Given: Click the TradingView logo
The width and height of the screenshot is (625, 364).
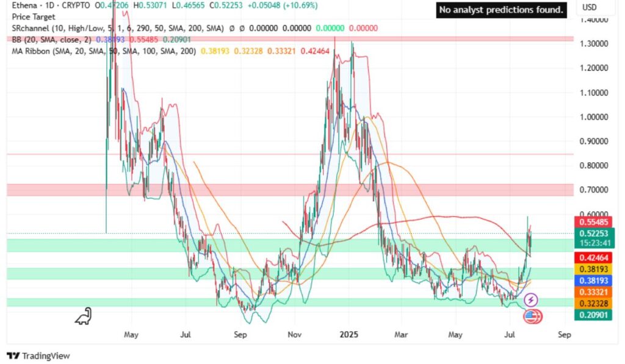Looking at the screenshot, I should tap(13, 355).
